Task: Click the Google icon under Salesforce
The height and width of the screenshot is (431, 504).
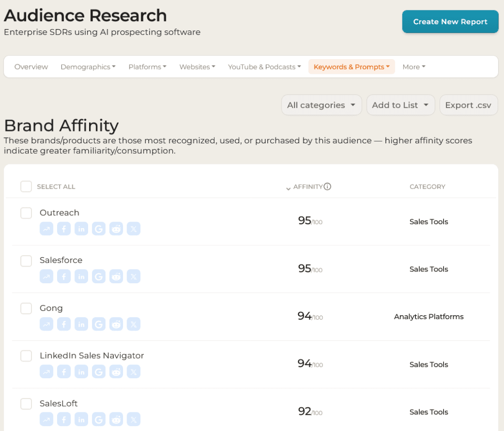Action: 98,276
